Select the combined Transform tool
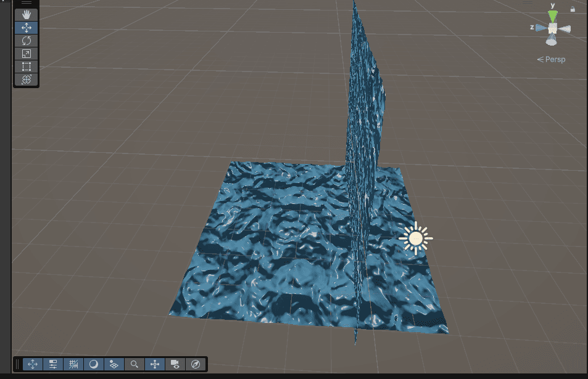 [x=27, y=79]
